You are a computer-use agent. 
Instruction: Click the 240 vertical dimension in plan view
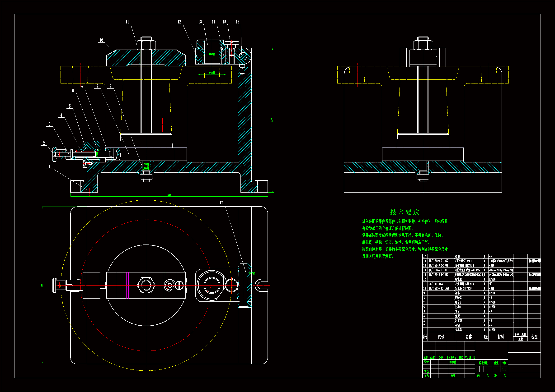(42, 285)
